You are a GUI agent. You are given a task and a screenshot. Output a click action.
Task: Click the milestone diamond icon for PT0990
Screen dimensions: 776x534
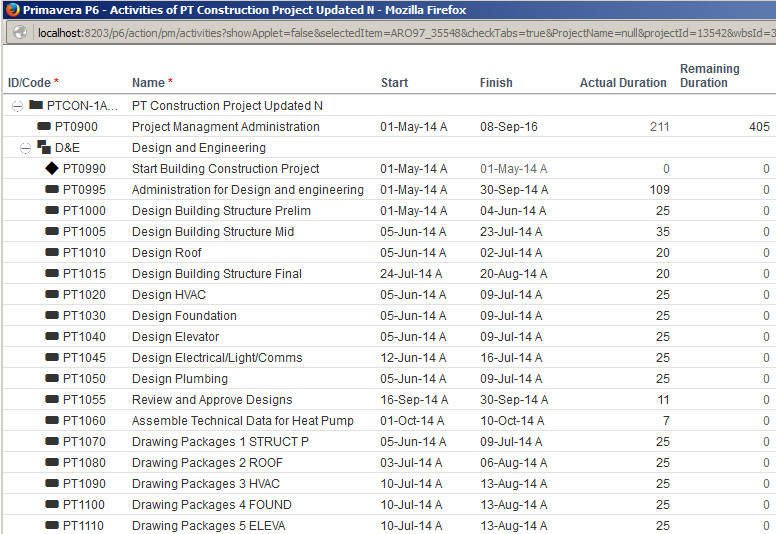(x=52, y=168)
